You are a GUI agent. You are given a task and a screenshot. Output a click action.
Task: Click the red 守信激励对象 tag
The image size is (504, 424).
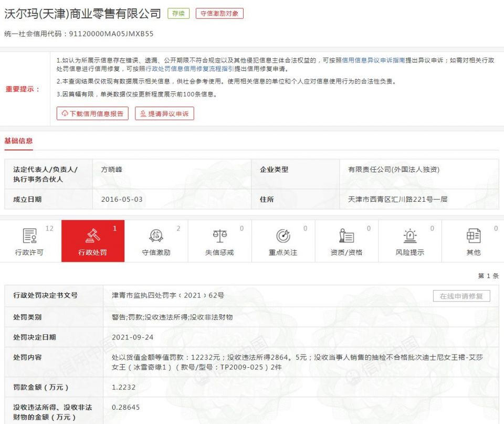[x=219, y=14]
